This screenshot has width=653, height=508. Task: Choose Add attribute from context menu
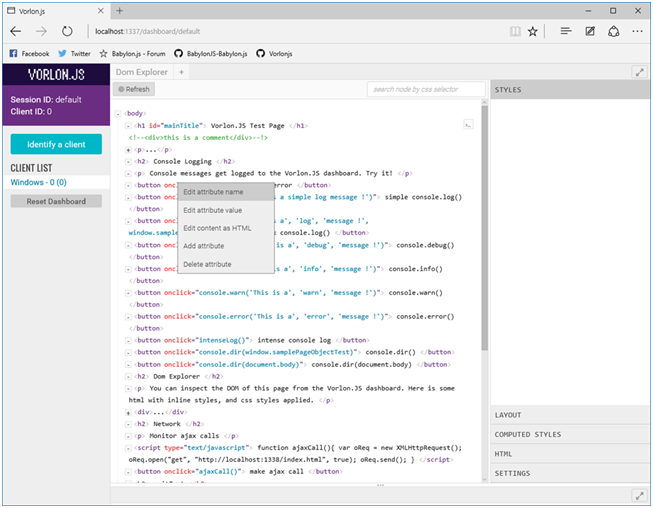[226, 246]
